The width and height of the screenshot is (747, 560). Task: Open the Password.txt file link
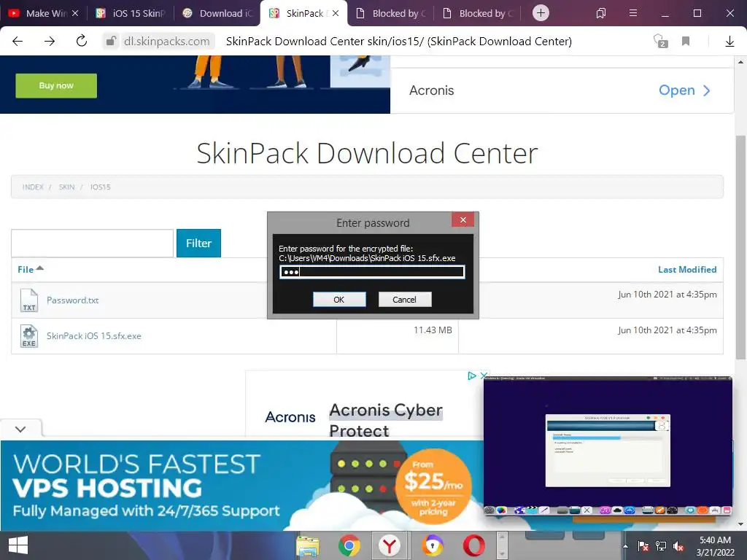(x=72, y=300)
